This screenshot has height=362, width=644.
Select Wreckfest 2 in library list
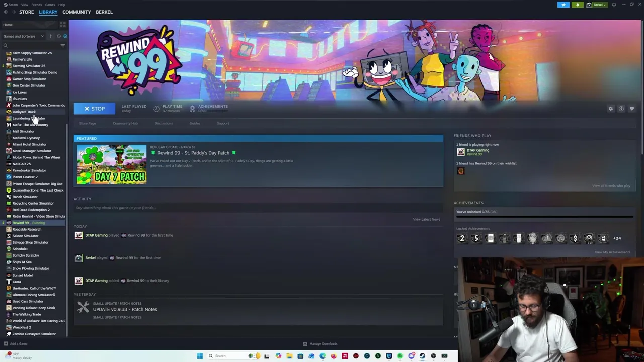(x=21, y=327)
